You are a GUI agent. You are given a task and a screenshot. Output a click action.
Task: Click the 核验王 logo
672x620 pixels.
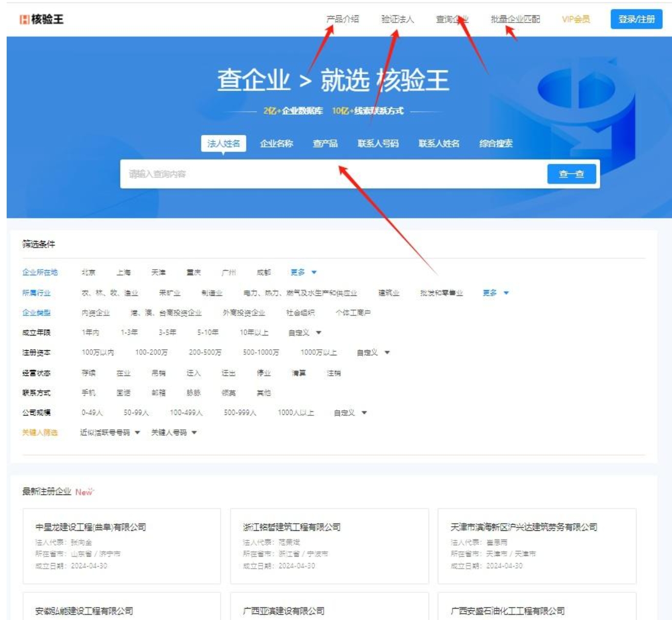[x=42, y=19]
